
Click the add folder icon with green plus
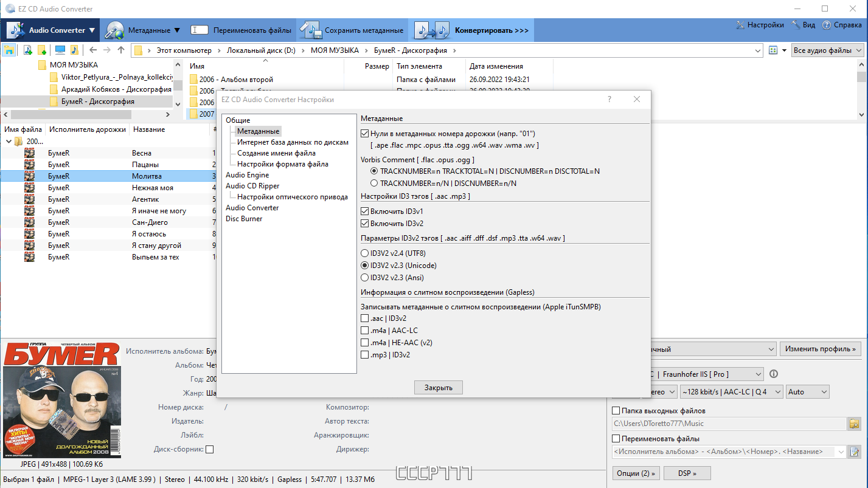click(42, 50)
